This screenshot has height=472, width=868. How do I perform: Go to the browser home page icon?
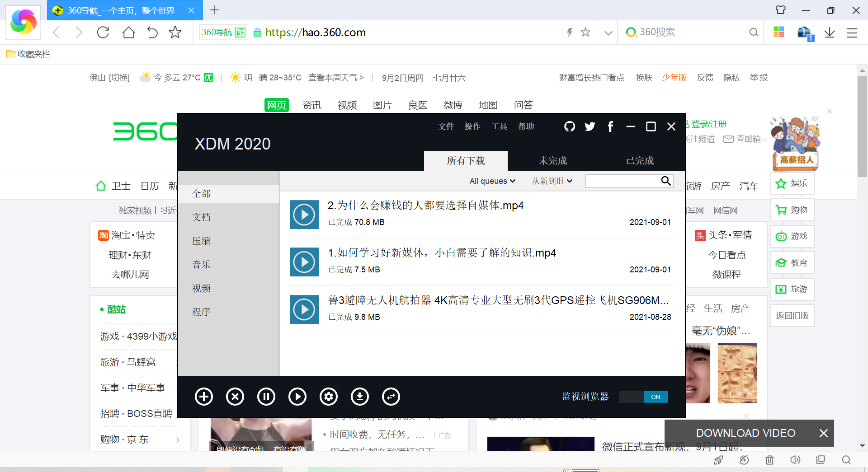128,32
